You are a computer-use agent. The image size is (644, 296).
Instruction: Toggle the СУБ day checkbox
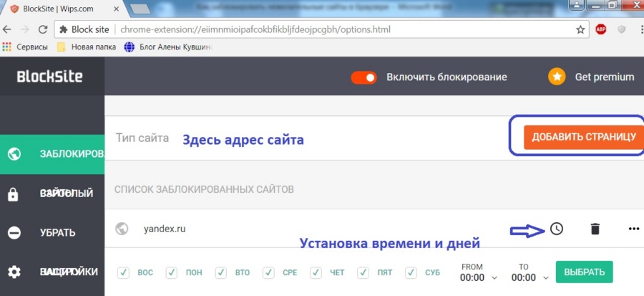pyautogui.click(x=411, y=272)
